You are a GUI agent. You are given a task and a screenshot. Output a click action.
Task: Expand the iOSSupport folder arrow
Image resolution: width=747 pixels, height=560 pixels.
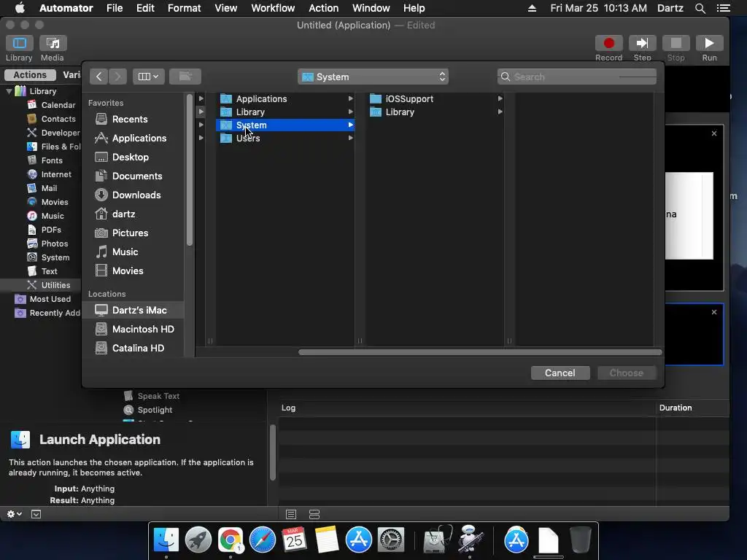pos(500,98)
